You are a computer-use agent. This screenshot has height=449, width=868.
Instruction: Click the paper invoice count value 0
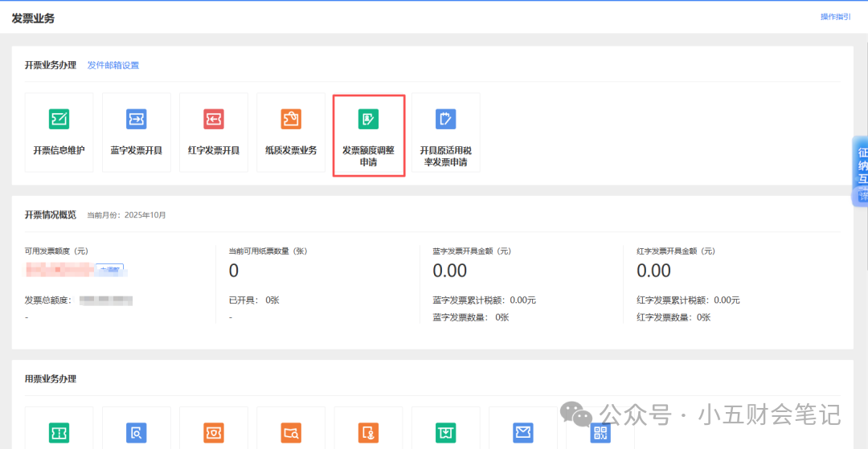click(234, 271)
